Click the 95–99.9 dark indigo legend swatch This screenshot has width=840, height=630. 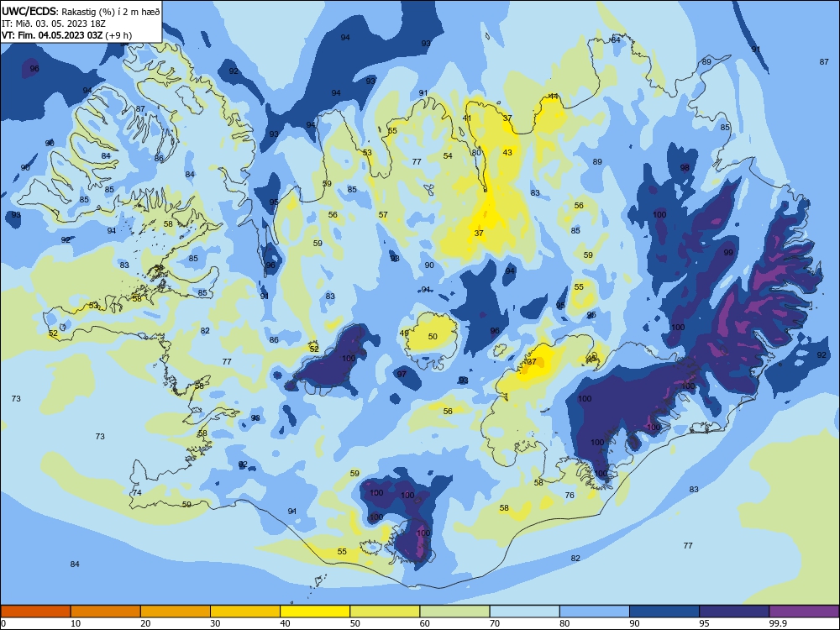click(734, 612)
